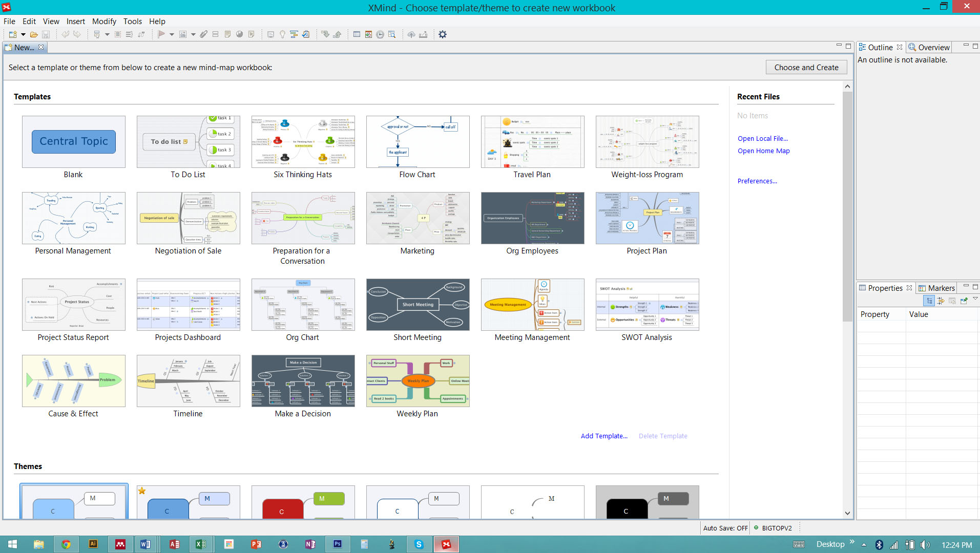Click the Presentation screen toolbar icon
980x553 pixels.
[x=270, y=34]
